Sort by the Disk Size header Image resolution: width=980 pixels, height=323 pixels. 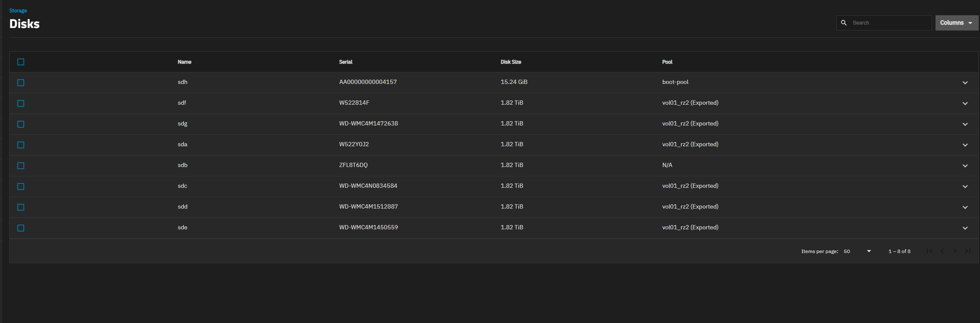click(511, 62)
